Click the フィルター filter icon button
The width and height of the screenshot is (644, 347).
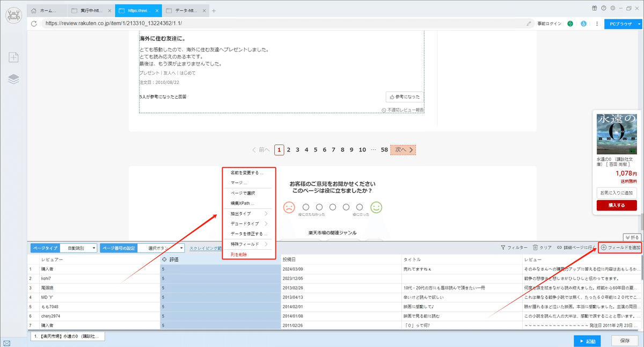click(514, 248)
